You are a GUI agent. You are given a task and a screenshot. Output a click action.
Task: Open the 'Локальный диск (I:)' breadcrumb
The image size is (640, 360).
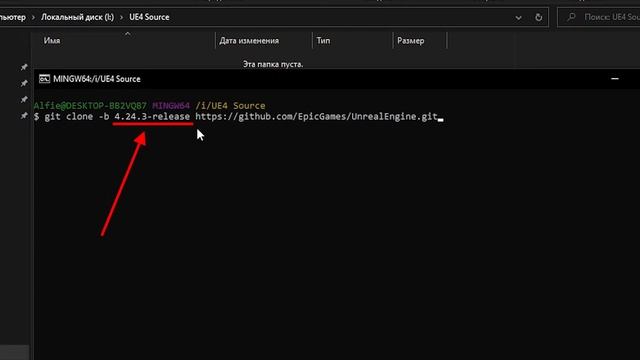tap(78, 17)
